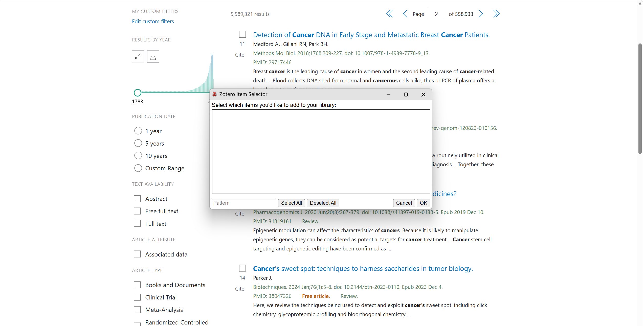Image resolution: width=644 pixels, height=326 pixels.
Task: Go to the previous results page
Action: [405, 14]
